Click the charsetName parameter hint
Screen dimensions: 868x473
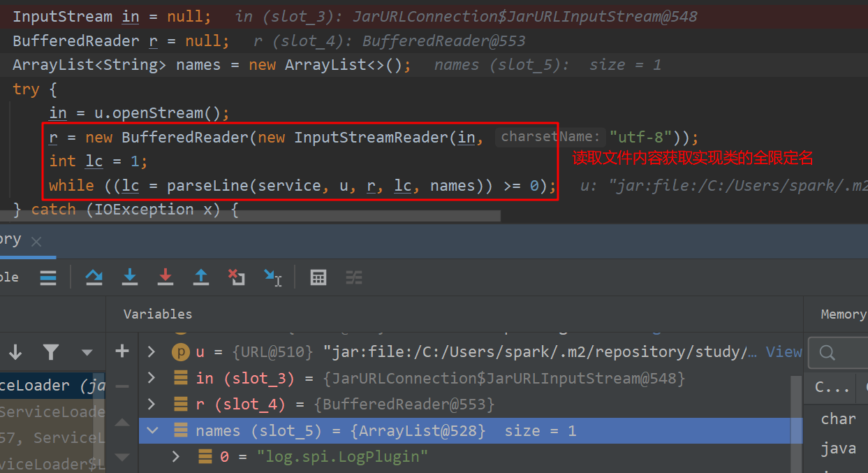click(x=550, y=137)
